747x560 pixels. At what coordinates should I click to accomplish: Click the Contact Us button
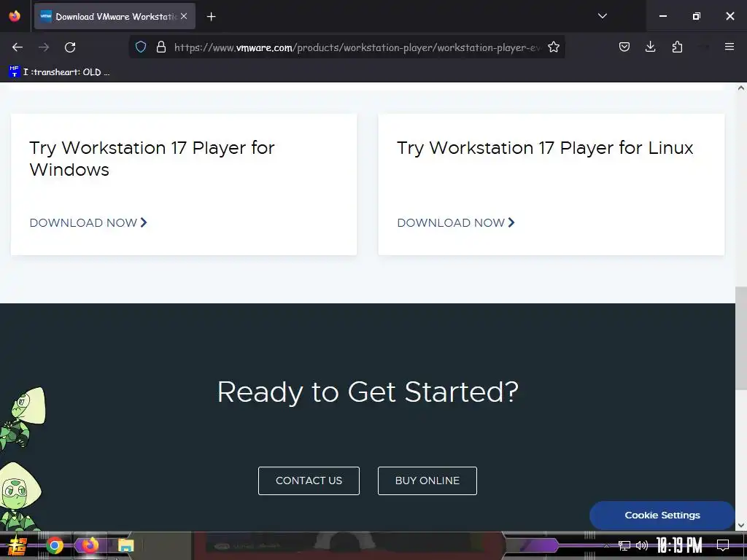[x=309, y=481]
